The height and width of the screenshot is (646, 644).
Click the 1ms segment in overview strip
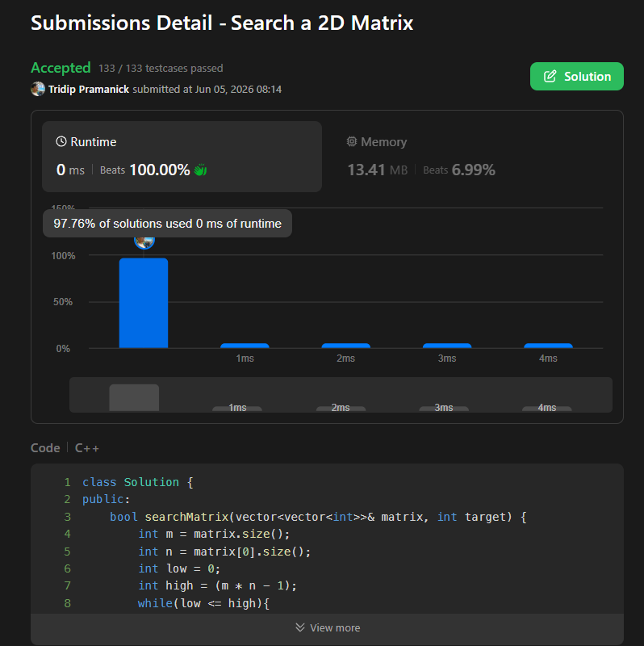(237, 408)
